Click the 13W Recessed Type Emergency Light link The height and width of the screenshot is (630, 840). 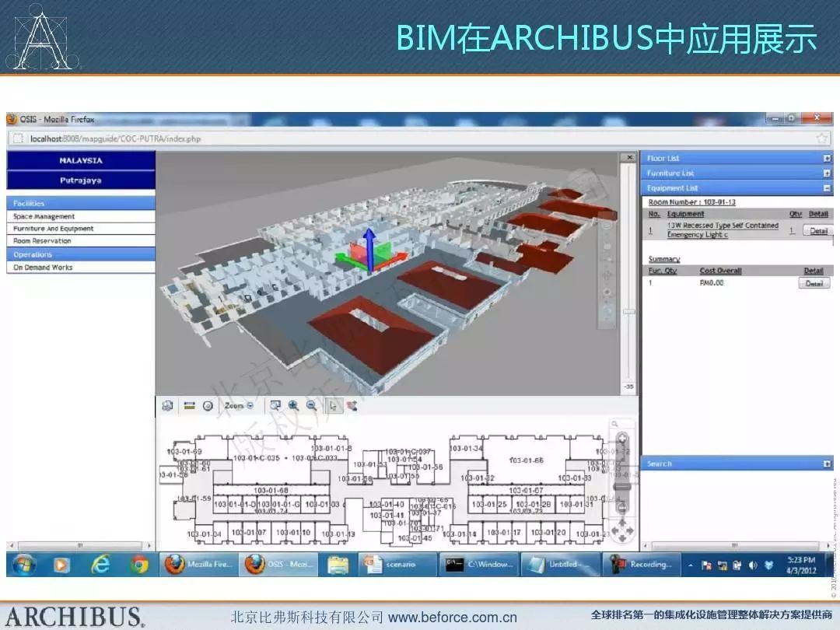(723, 229)
